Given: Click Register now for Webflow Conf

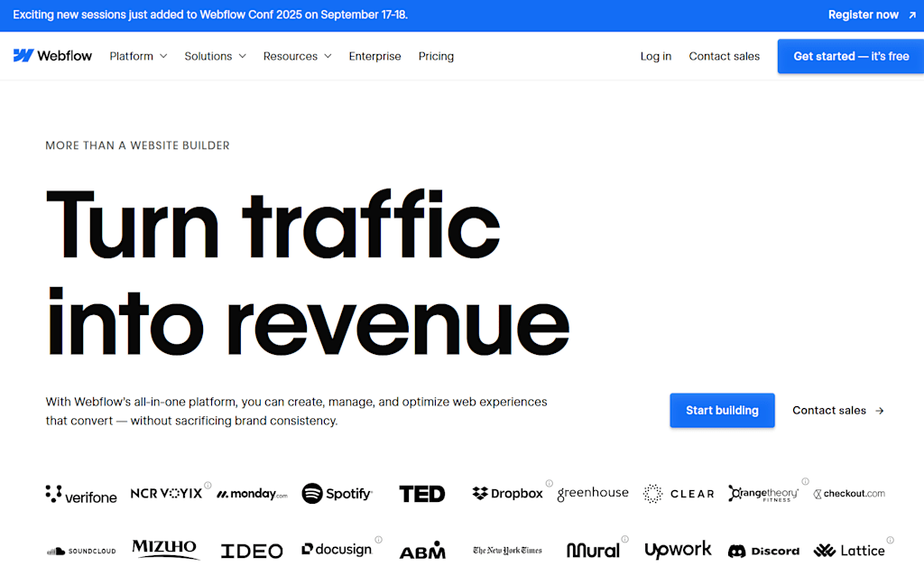Looking at the screenshot, I should pos(865,14).
